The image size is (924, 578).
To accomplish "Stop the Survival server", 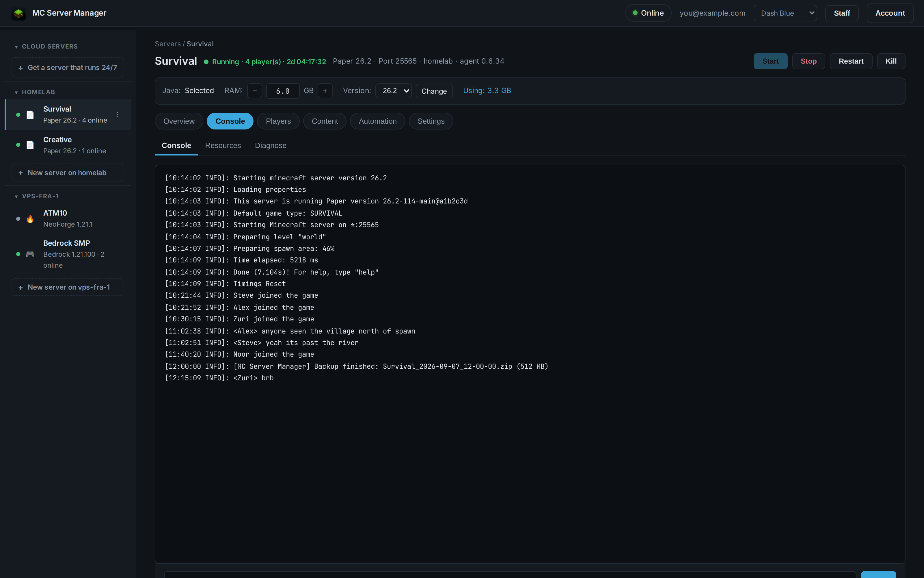I will [808, 61].
